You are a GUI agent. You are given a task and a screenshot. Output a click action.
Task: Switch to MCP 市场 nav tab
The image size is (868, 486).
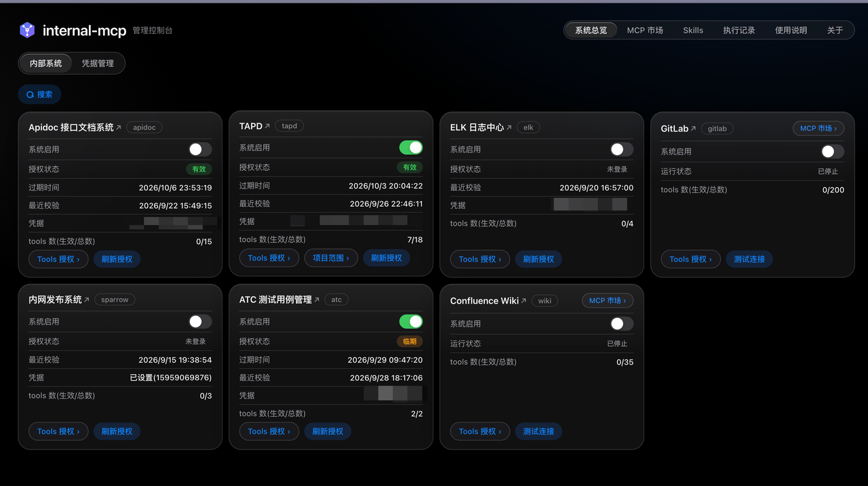coord(645,30)
